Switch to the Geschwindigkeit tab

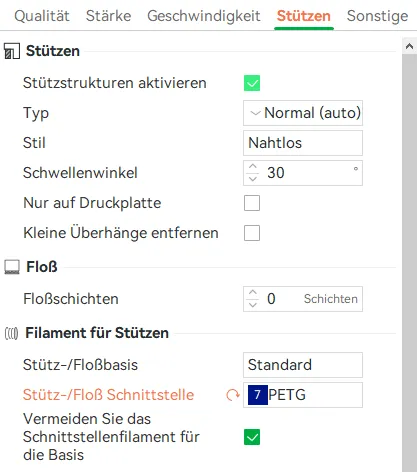(x=204, y=16)
